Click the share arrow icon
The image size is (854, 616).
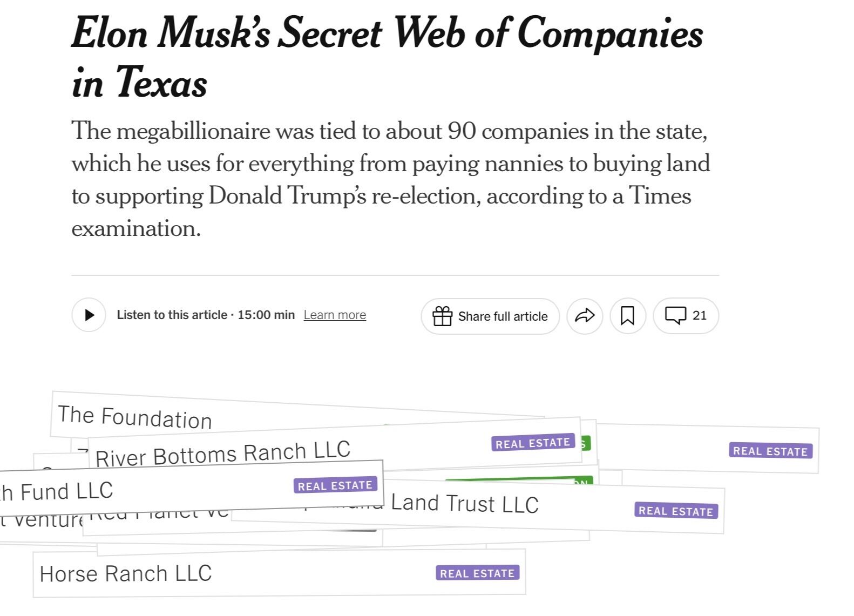[585, 315]
